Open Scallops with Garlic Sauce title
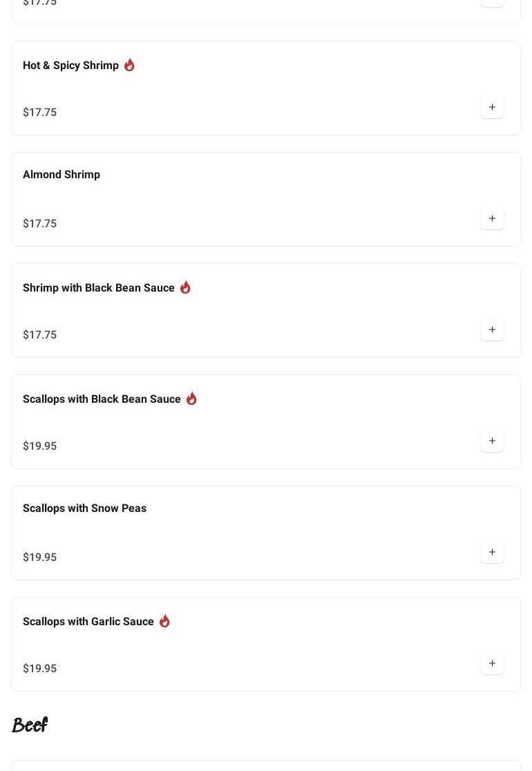This screenshot has width=532, height=771. (x=88, y=622)
